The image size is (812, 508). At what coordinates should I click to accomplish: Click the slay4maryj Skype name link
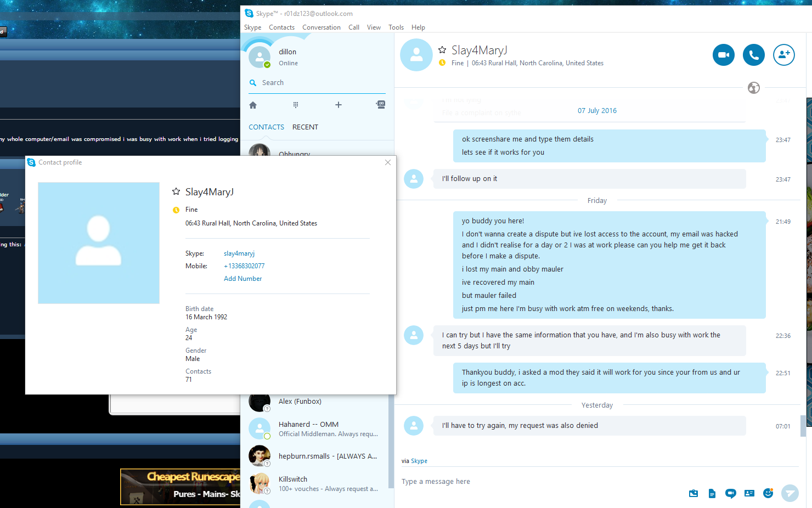239,253
